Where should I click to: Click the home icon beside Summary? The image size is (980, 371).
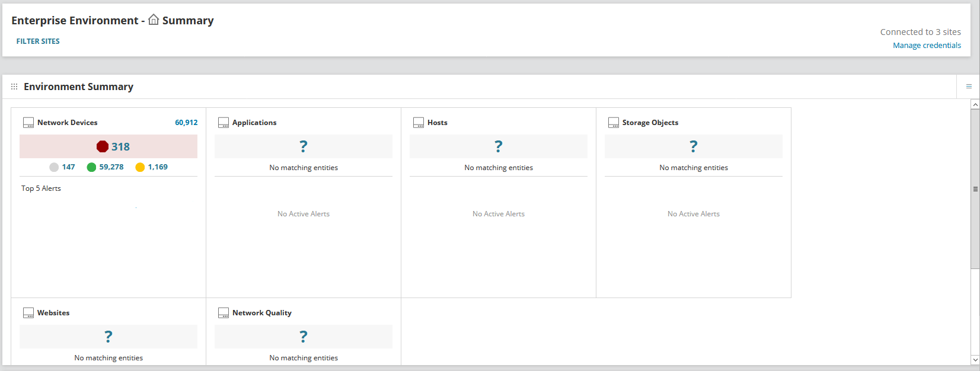(x=154, y=20)
